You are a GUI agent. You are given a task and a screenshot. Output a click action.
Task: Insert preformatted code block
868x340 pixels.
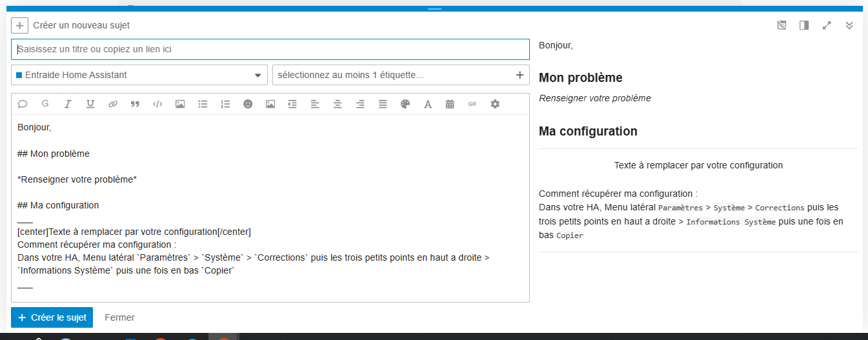point(157,104)
